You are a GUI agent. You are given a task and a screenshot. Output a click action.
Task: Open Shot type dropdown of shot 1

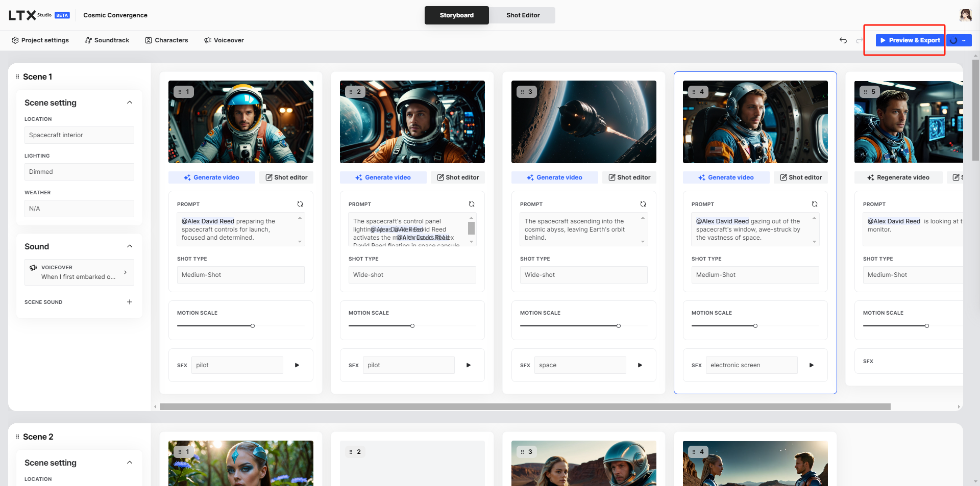click(241, 275)
